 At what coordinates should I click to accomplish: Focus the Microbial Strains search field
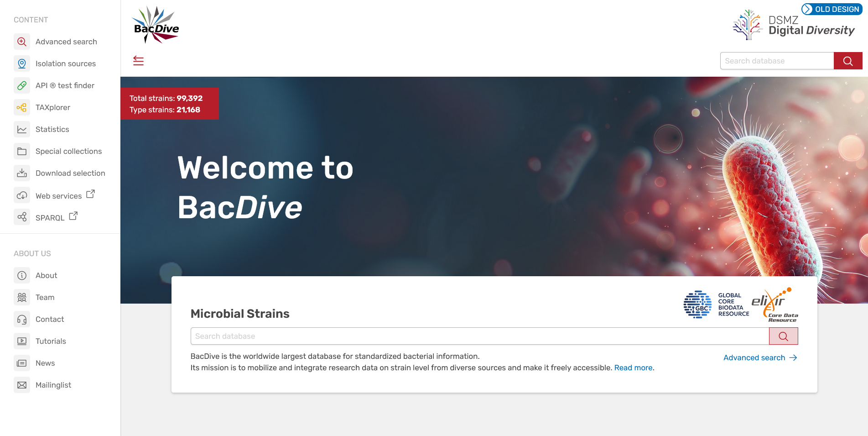pyautogui.click(x=479, y=336)
